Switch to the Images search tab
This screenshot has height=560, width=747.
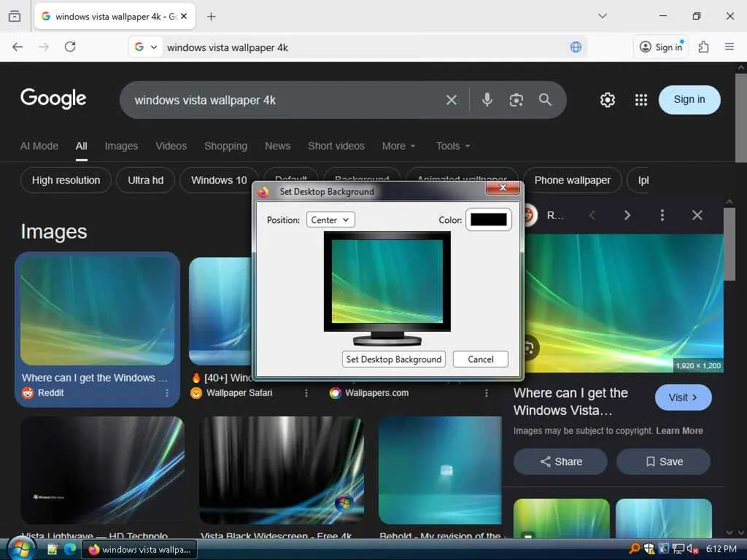[122, 146]
